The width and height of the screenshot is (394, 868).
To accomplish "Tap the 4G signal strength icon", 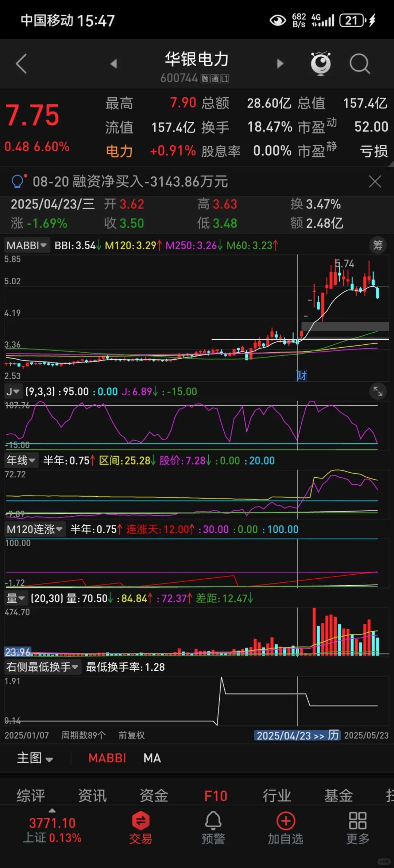I will pyautogui.click(x=323, y=20).
